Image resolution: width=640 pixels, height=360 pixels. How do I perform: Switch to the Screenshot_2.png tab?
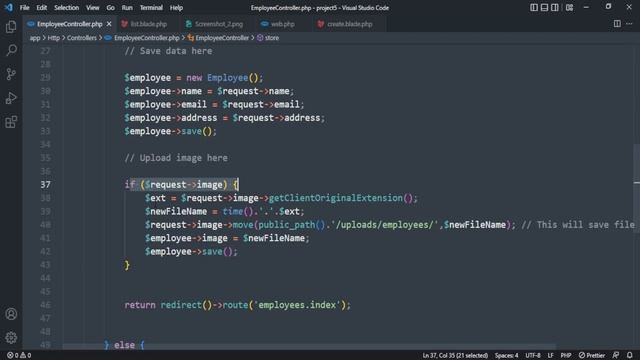point(218,24)
